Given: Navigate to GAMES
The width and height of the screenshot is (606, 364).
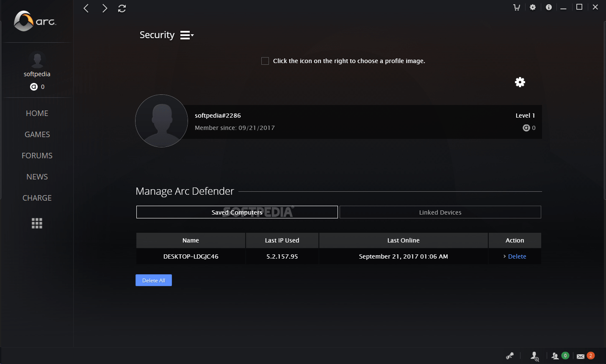Looking at the screenshot, I should 37,135.
